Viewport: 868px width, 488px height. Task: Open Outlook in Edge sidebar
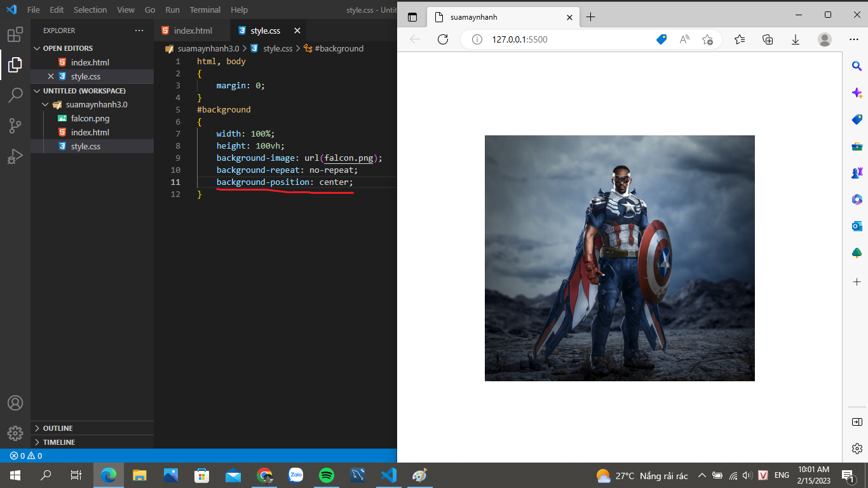tap(857, 226)
